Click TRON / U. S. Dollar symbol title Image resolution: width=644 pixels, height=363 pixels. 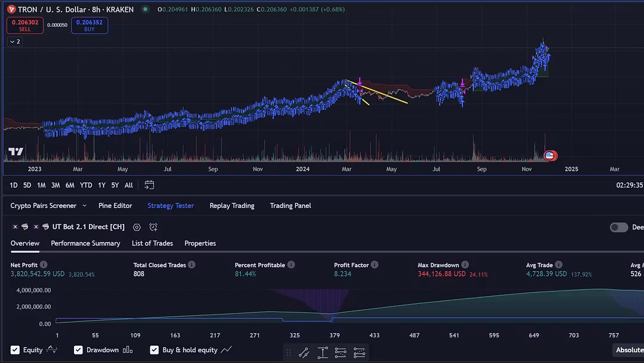pos(76,9)
